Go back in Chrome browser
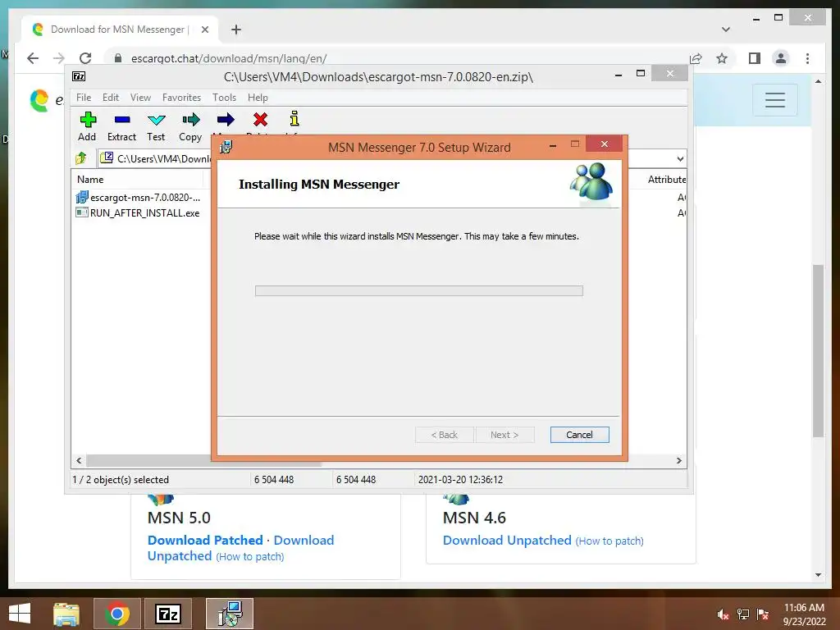 coord(33,58)
